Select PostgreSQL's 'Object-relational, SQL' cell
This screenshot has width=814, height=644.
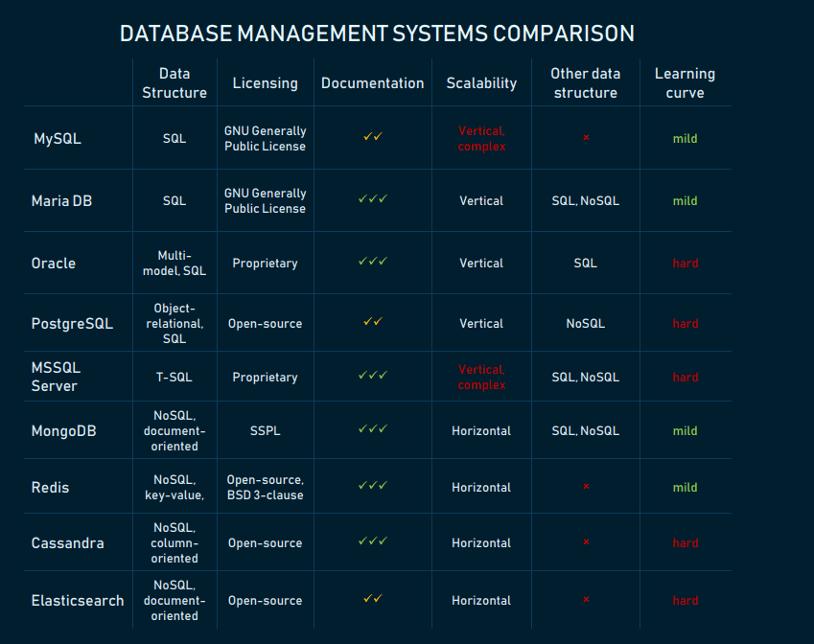click(x=174, y=323)
